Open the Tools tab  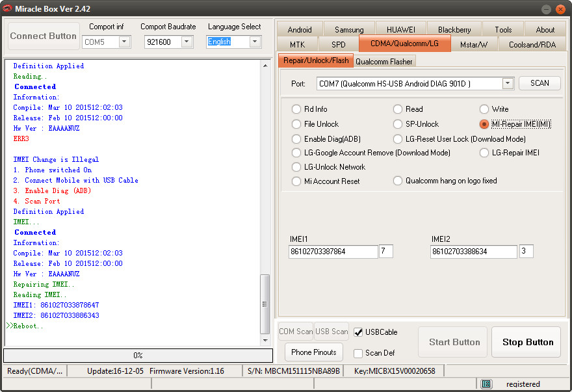[503, 29]
